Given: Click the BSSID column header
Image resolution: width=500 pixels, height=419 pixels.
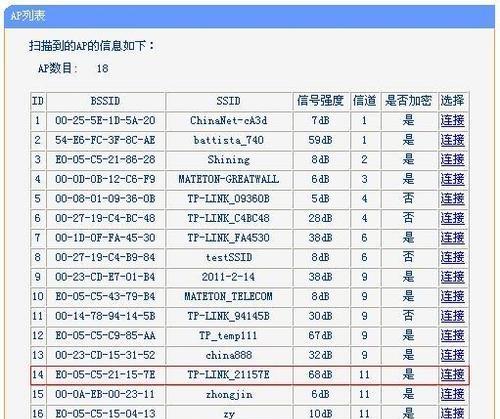Looking at the screenshot, I should coord(105,101).
